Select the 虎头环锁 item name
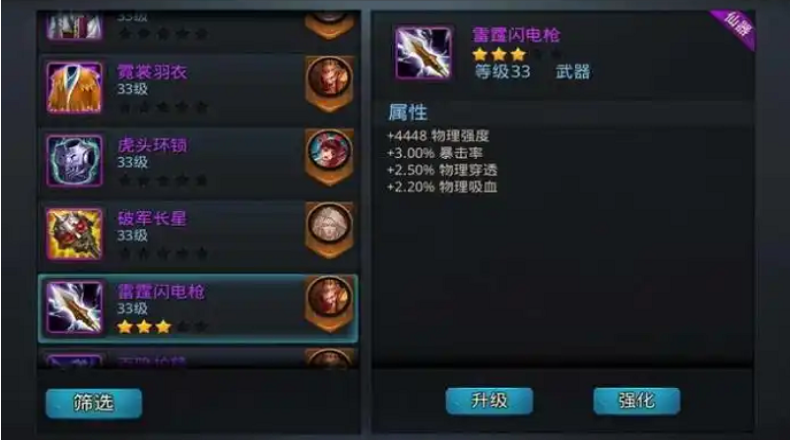This screenshot has width=790, height=440. pos(152,145)
